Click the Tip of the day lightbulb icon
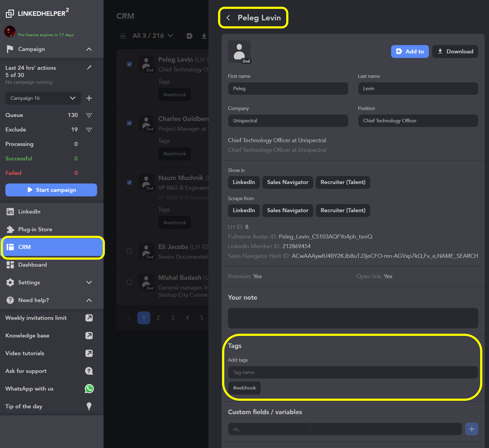The image size is (489, 448). tap(89, 406)
